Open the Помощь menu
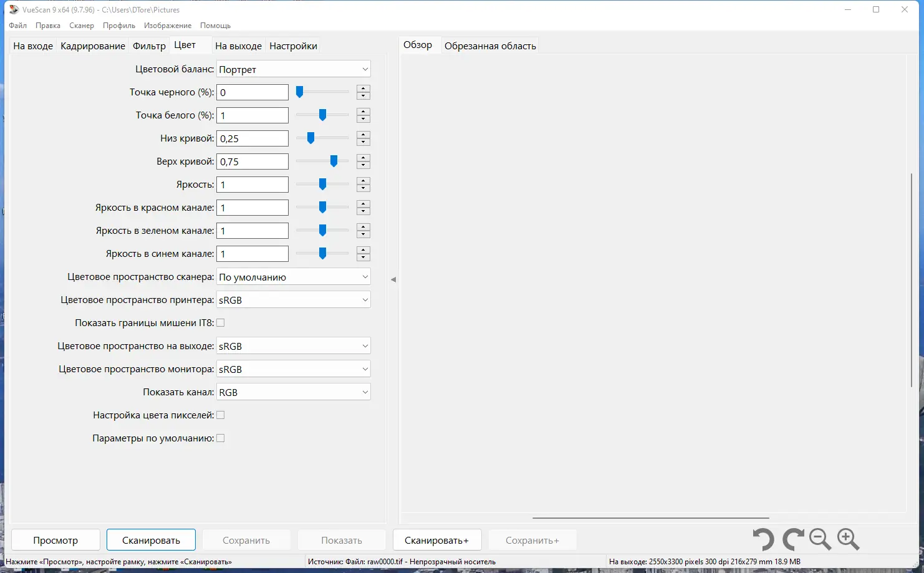The image size is (924, 573). tap(216, 26)
